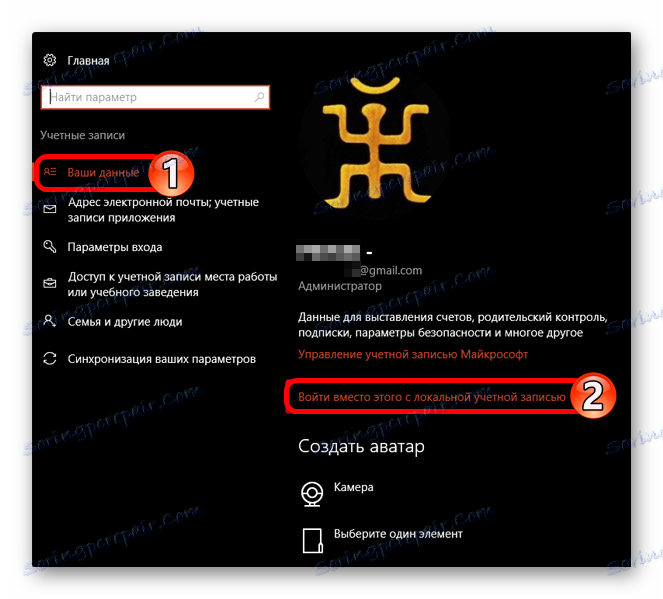Click the Ваши данные person-list icon
This screenshot has width=663, height=599.
(50, 172)
